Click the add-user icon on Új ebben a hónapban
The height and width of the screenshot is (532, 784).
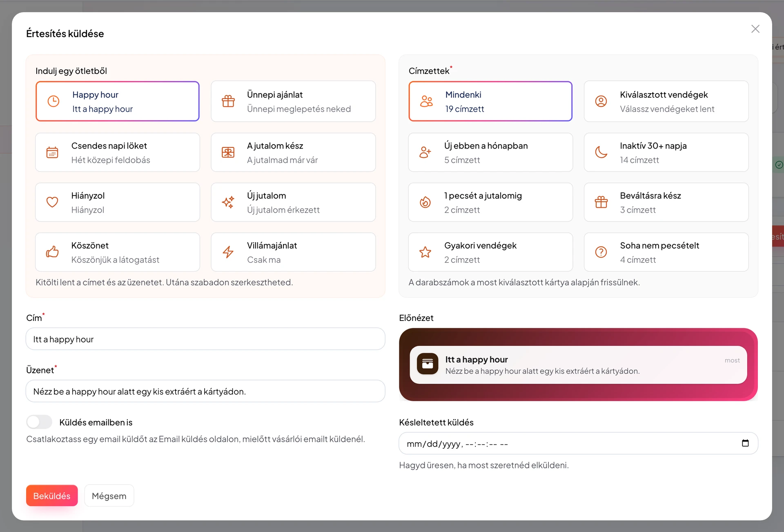425,152
